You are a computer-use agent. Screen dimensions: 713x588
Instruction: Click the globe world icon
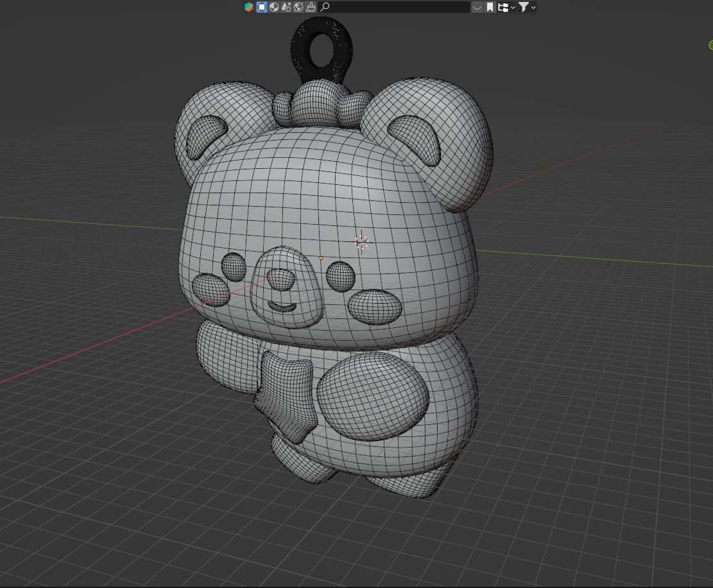[x=298, y=7]
